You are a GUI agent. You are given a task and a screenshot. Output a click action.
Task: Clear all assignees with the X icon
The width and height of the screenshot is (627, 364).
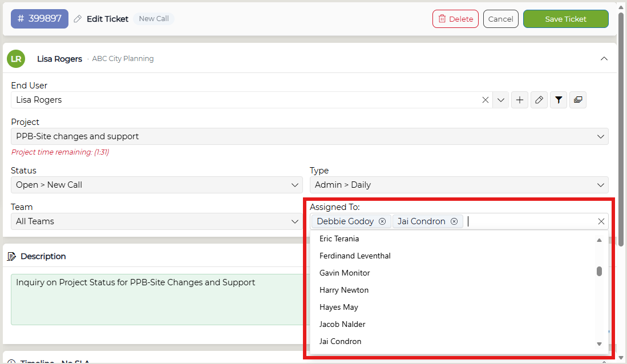[601, 221]
